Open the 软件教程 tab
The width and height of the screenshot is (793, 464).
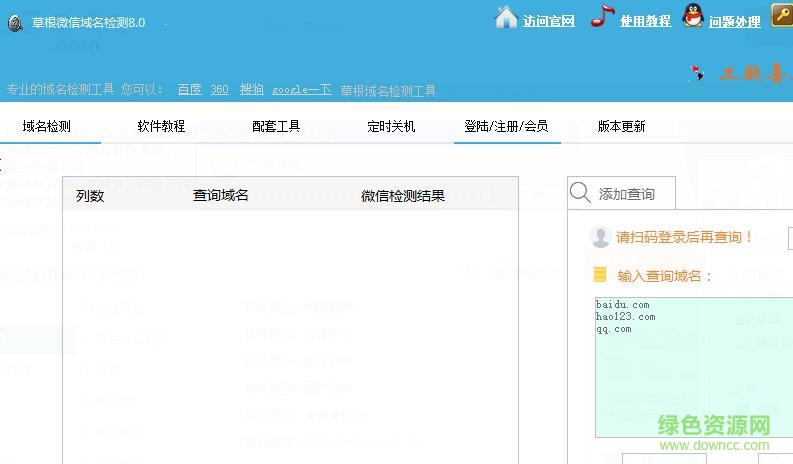[x=161, y=127]
